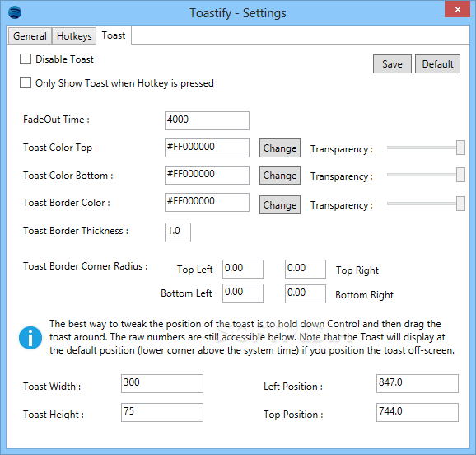The width and height of the screenshot is (476, 455).
Task: Click Change for Toast Color Bottom
Action: click(280, 176)
